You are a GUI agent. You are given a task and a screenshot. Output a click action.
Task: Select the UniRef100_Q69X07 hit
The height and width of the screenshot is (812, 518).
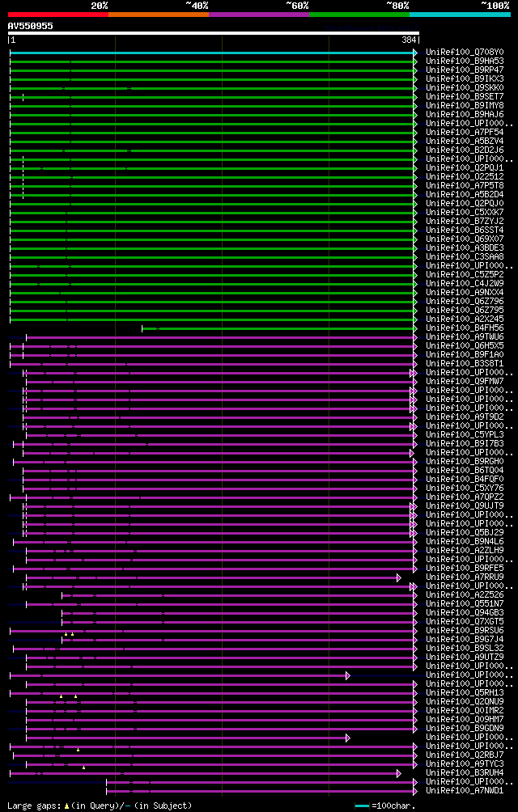pyautogui.click(x=465, y=239)
